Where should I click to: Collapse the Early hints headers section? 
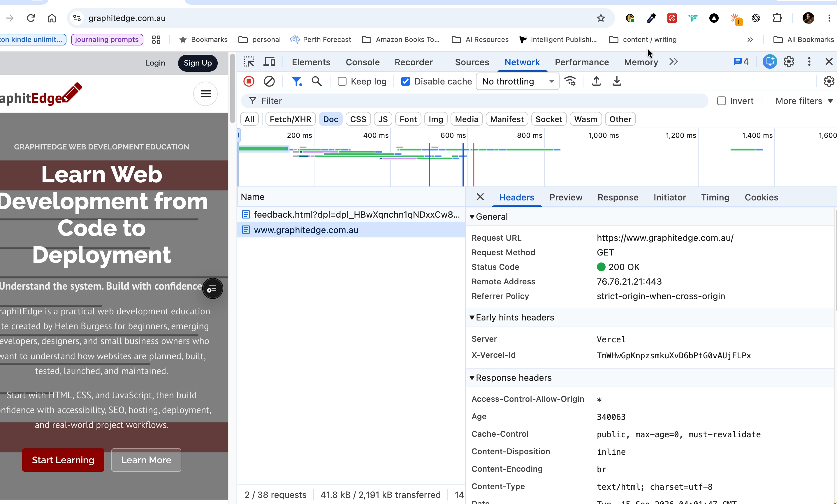[x=472, y=318]
